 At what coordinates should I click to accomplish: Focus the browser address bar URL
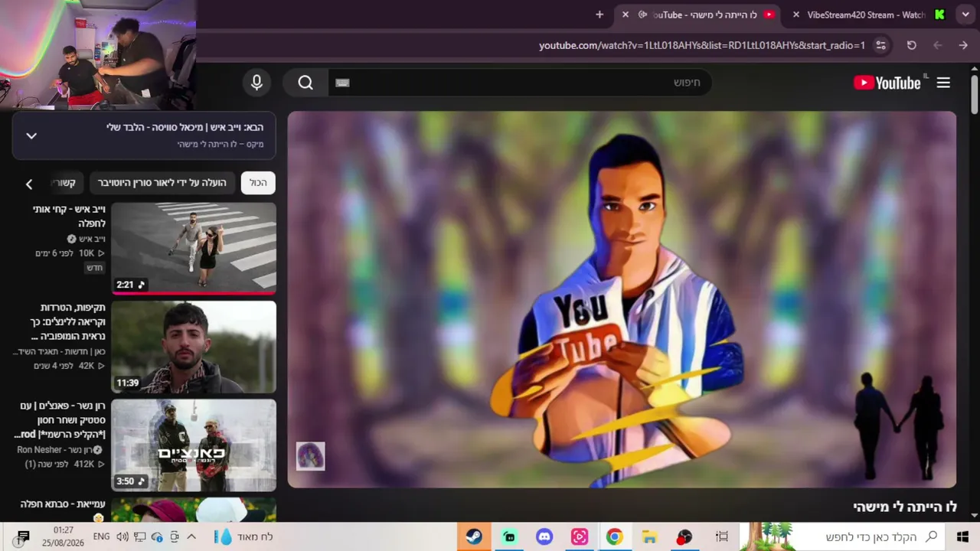[702, 45]
